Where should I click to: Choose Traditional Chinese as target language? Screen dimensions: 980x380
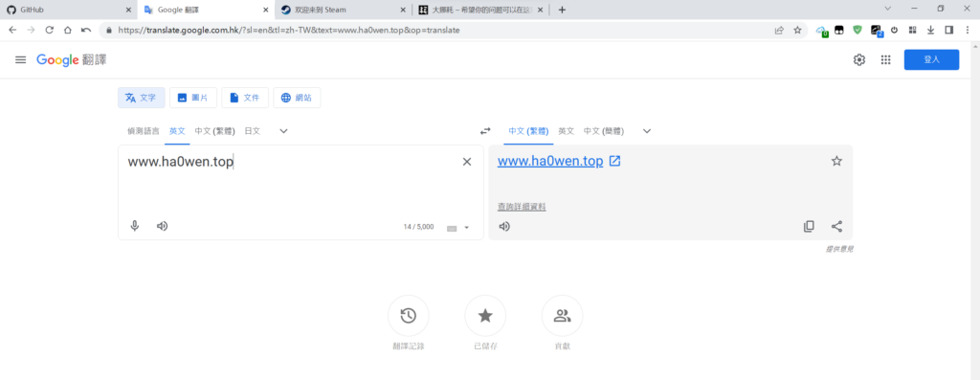click(528, 131)
